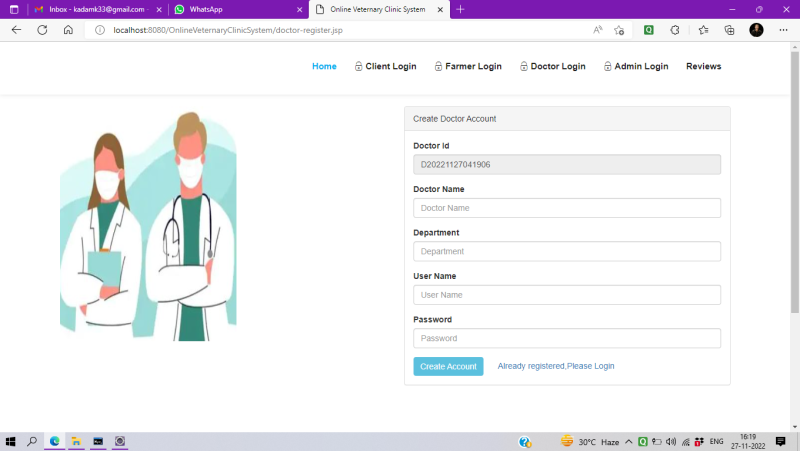This screenshot has height=451, width=800.
Task: Open weather widget showing 30°C Haze
Action: (590, 442)
